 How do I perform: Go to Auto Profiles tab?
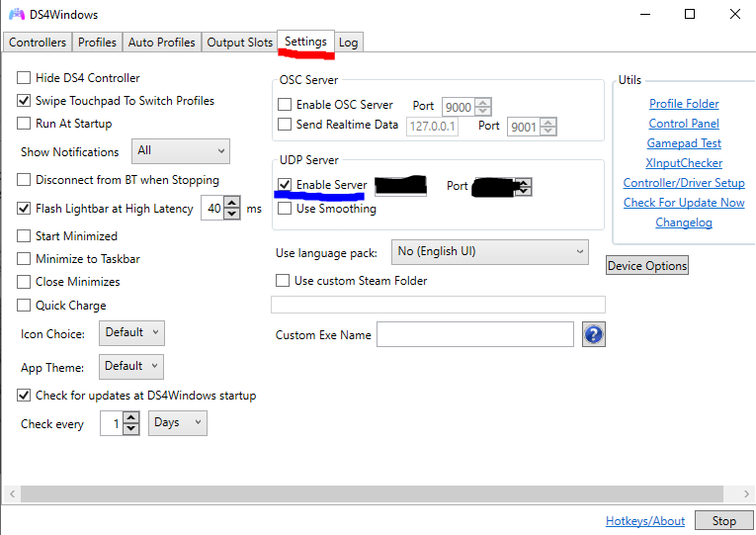point(161,43)
